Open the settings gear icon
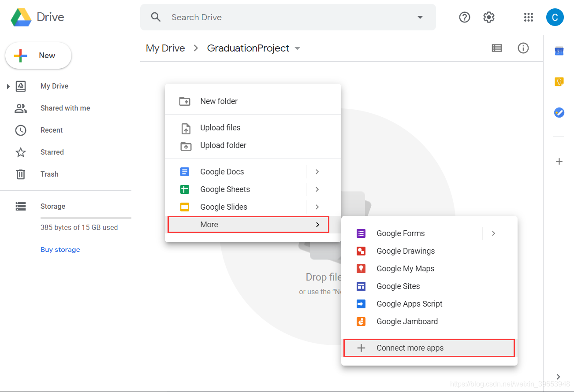Viewport: 574px width, 392px height. 489,17
